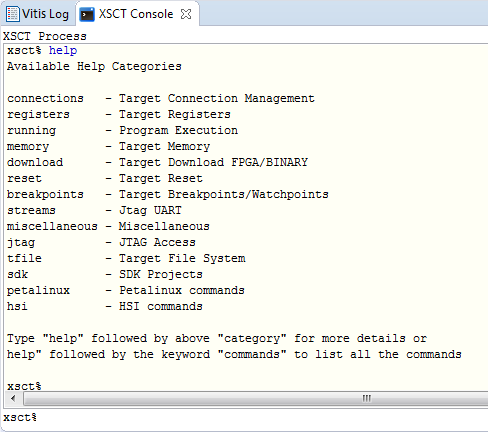Click the horizontal scrollbar left arrow

13,398
